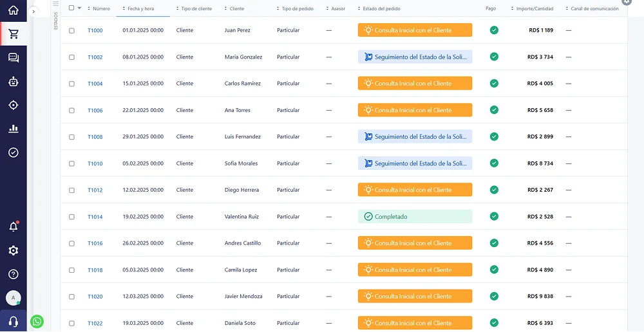Open the settings gear in sidebar

point(13,250)
